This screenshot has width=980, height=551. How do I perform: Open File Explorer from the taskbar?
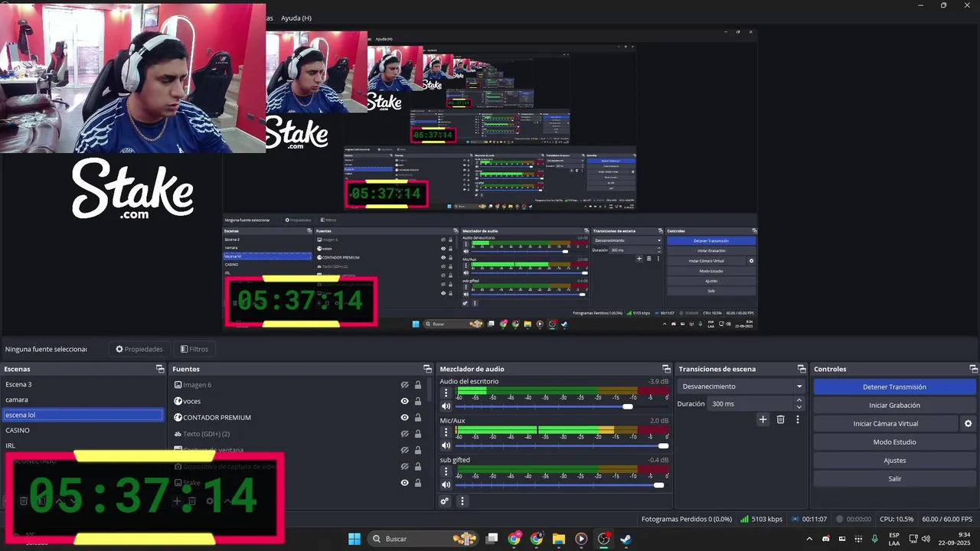[558, 539]
